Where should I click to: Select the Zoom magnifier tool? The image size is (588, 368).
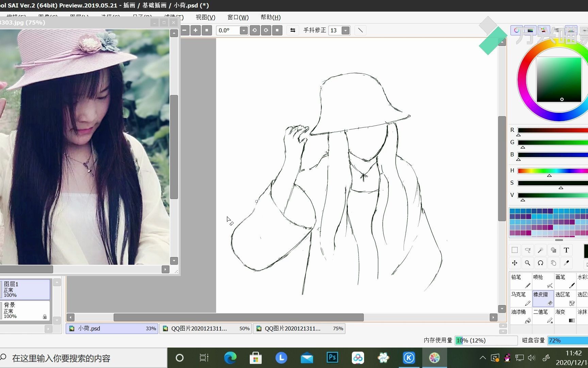point(527,263)
